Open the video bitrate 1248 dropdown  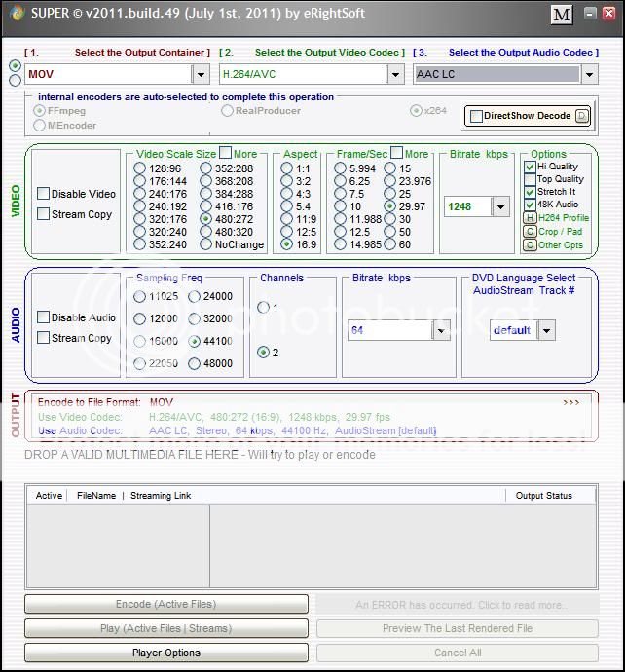500,206
